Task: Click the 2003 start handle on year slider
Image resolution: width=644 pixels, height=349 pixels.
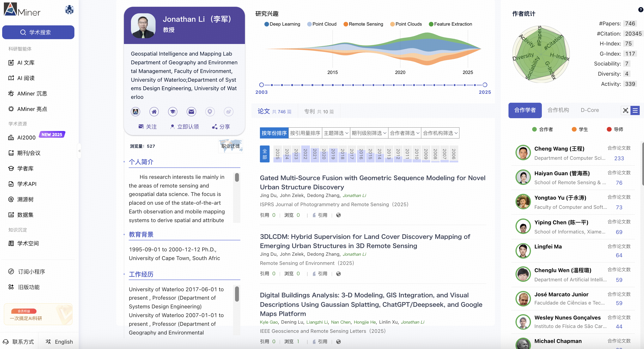Action: (262, 85)
